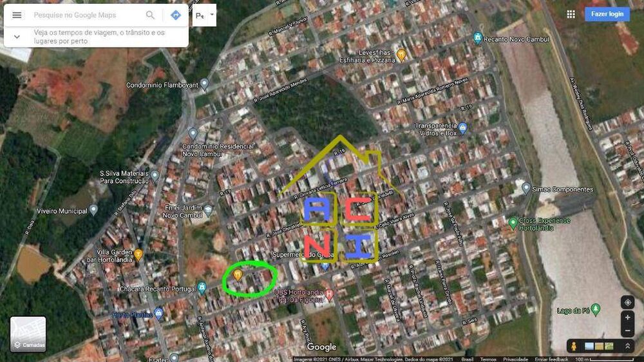Image resolution: width=644 pixels, height=362 pixels.
Task: Click the UBS Hortolândia hospital pin
Action: 329,294
